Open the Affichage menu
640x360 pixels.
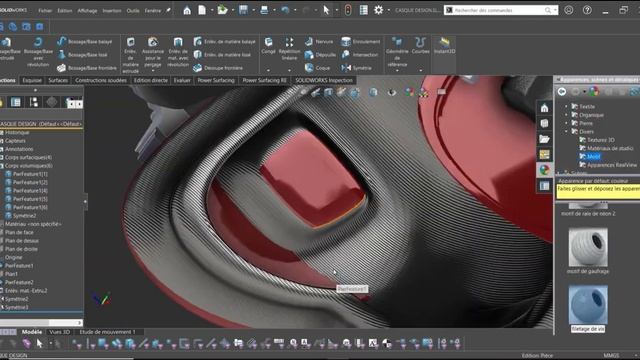click(x=87, y=11)
